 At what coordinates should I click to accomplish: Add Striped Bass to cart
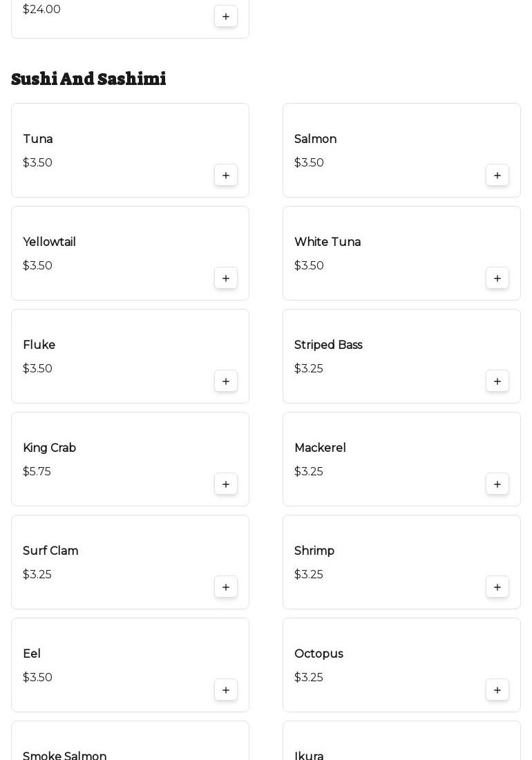point(497,381)
